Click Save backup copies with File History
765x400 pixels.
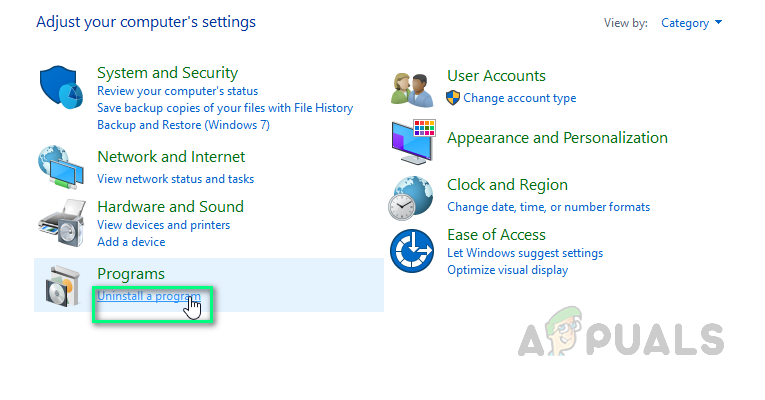click(x=224, y=108)
